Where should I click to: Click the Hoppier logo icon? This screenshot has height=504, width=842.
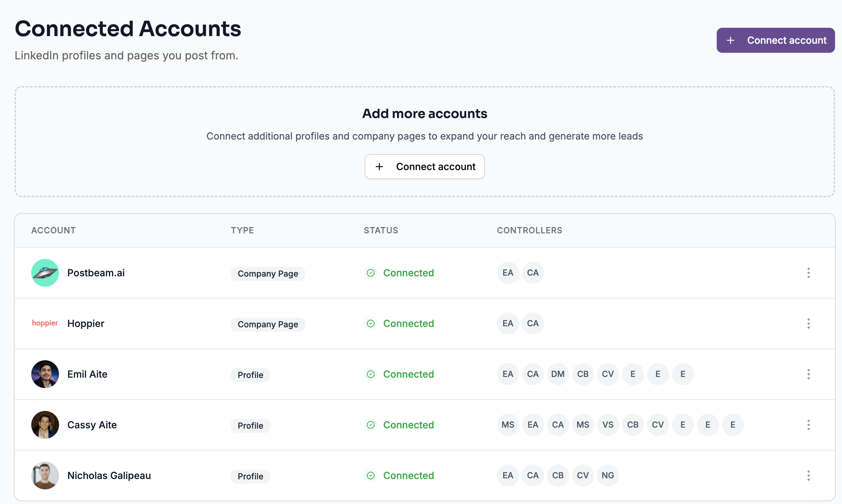point(45,323)
